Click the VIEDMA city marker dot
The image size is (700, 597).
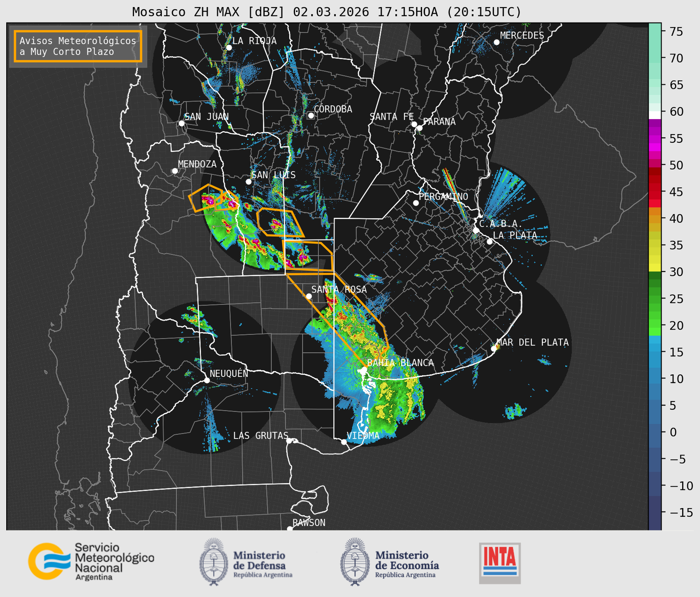pos(344,442)
